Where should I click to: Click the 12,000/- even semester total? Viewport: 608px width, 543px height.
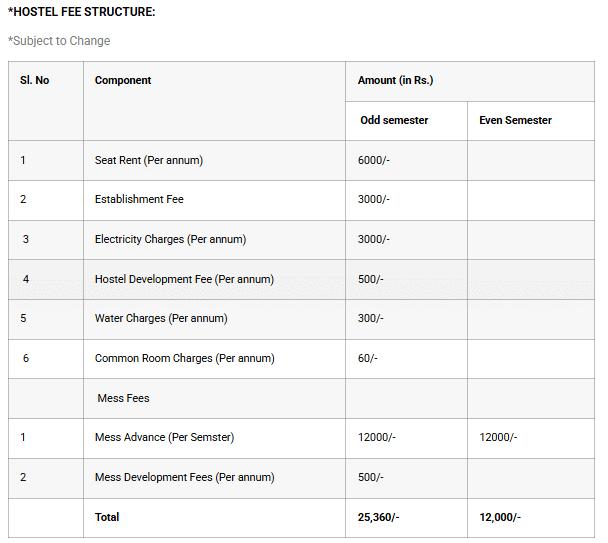[500, 517]
